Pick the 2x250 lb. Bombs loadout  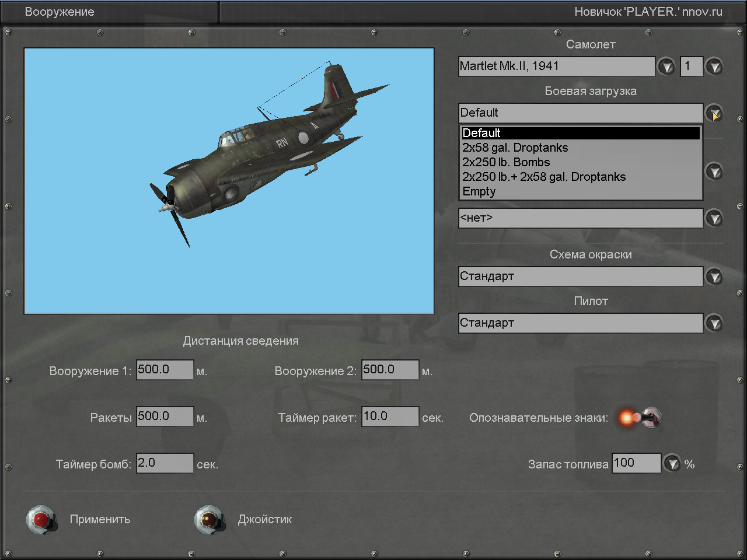(x=581, y=162)
